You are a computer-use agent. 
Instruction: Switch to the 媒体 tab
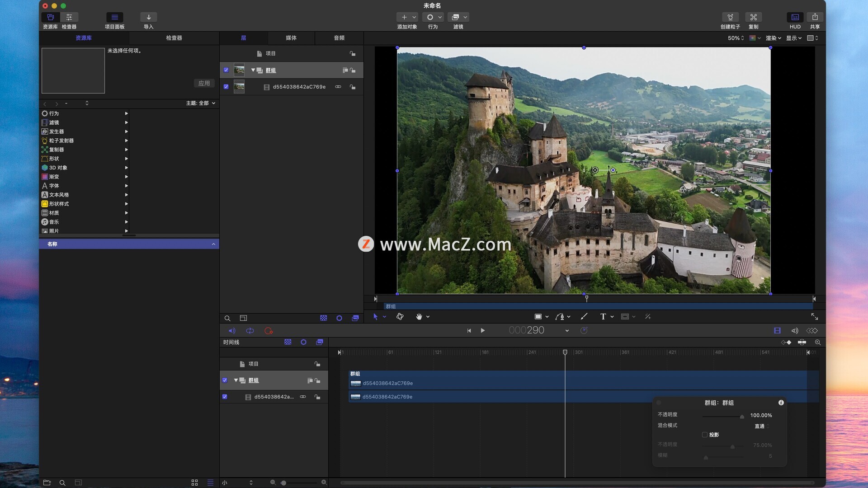(291, 38)
